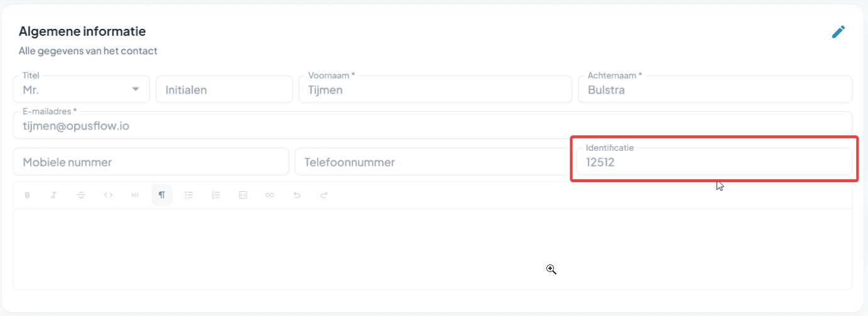Select the E-mailadres input field
868x316 pixels.
point(432,126)
